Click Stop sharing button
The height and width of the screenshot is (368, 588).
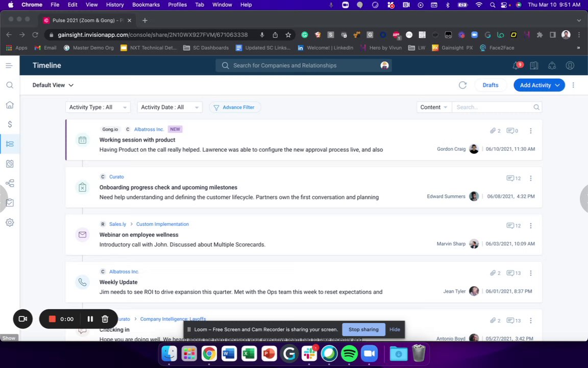click(363, 329)
